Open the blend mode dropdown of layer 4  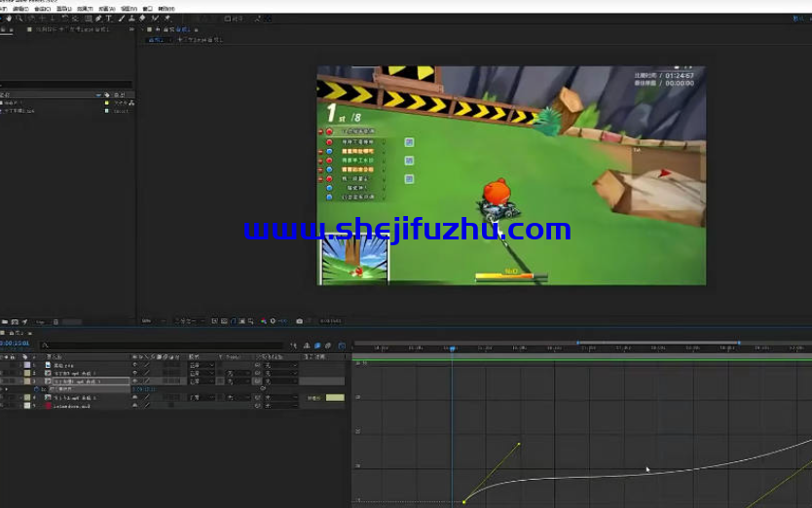tap(202, 397)
